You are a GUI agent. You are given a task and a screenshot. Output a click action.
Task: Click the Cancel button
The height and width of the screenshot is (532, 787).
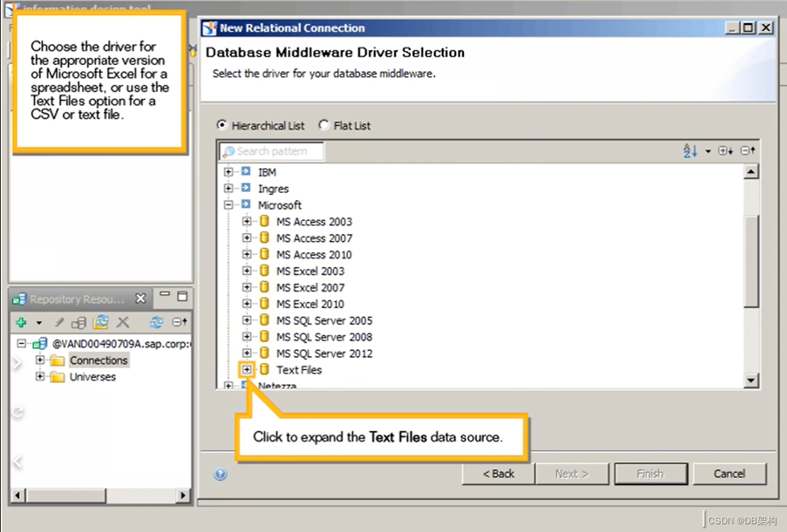tap(729, 474)
